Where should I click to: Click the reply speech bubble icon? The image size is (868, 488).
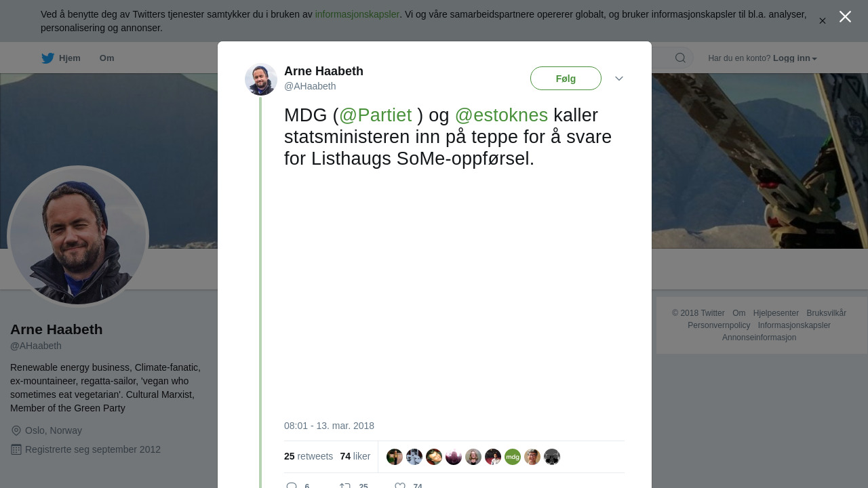coord(292,485)
